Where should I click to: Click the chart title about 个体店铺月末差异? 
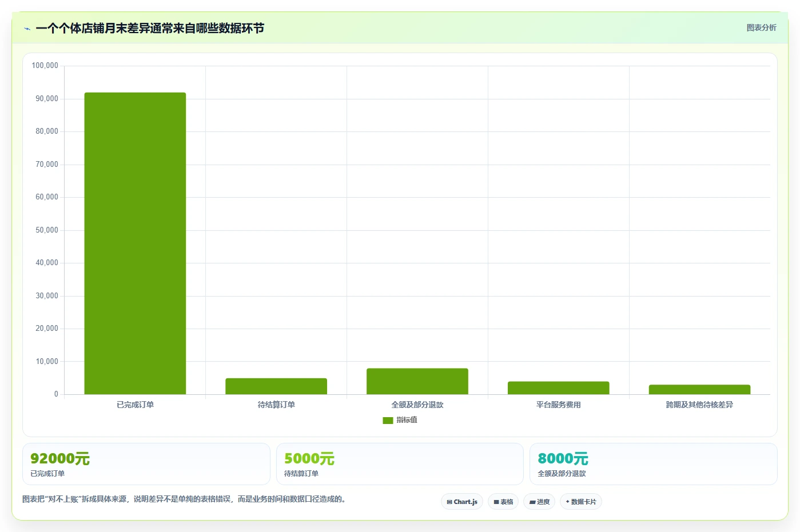150,29
